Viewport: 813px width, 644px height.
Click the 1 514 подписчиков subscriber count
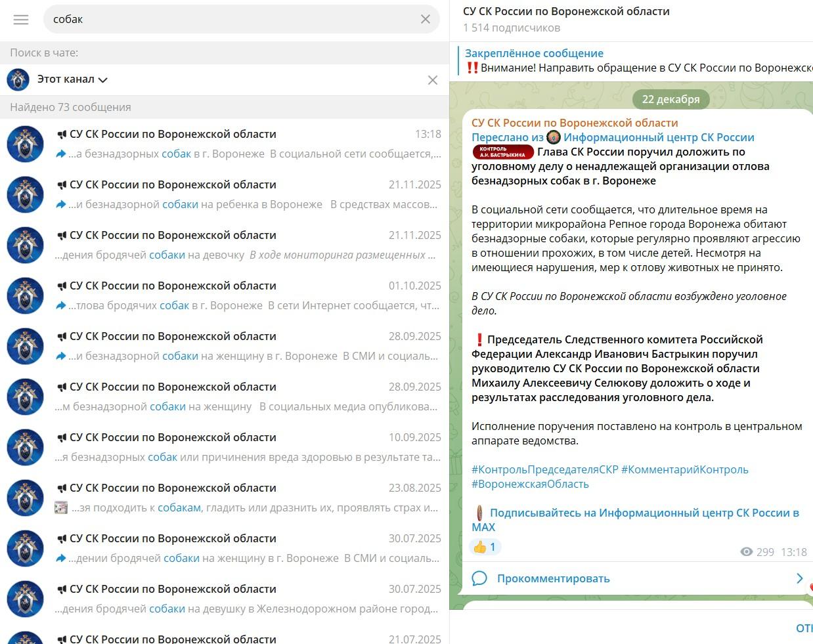(x=512, y=28)
